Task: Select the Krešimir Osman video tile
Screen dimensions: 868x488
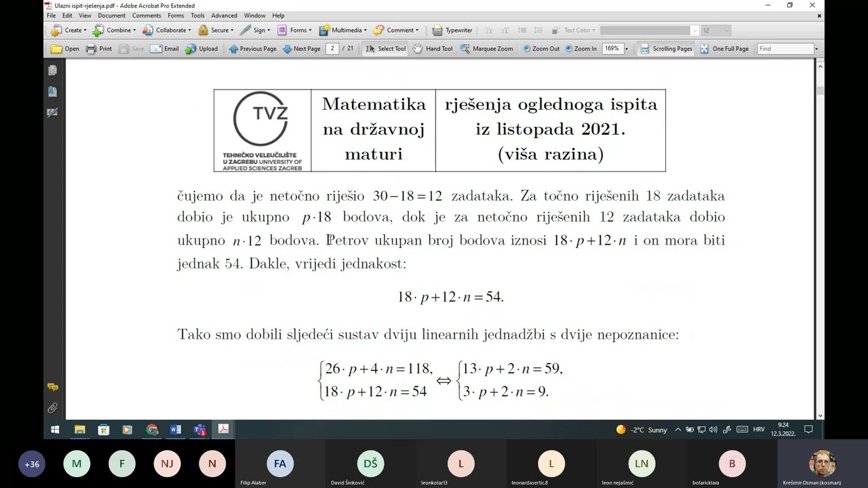Action: click(823, 464)
